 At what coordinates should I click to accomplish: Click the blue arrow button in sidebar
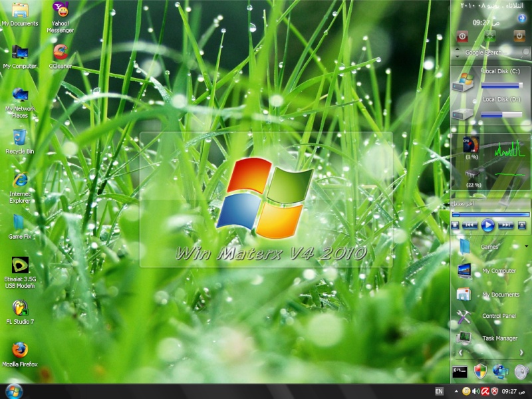click(521, 19)
